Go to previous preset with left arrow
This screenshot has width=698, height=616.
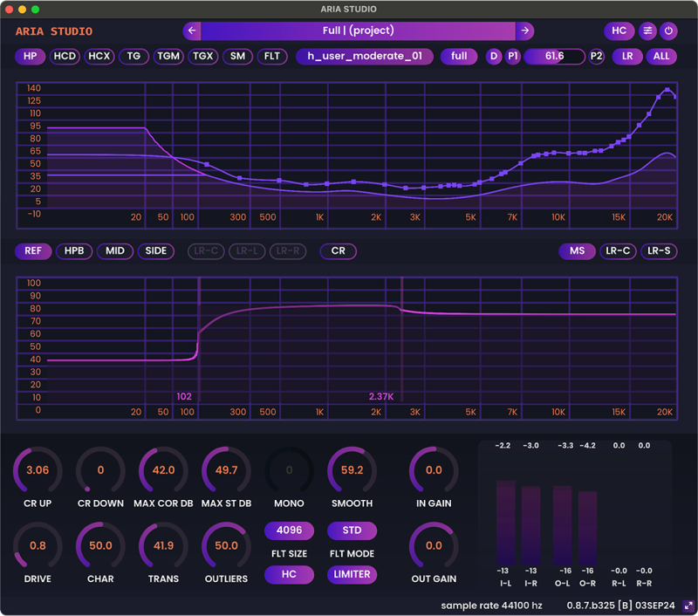click(192, 31)
